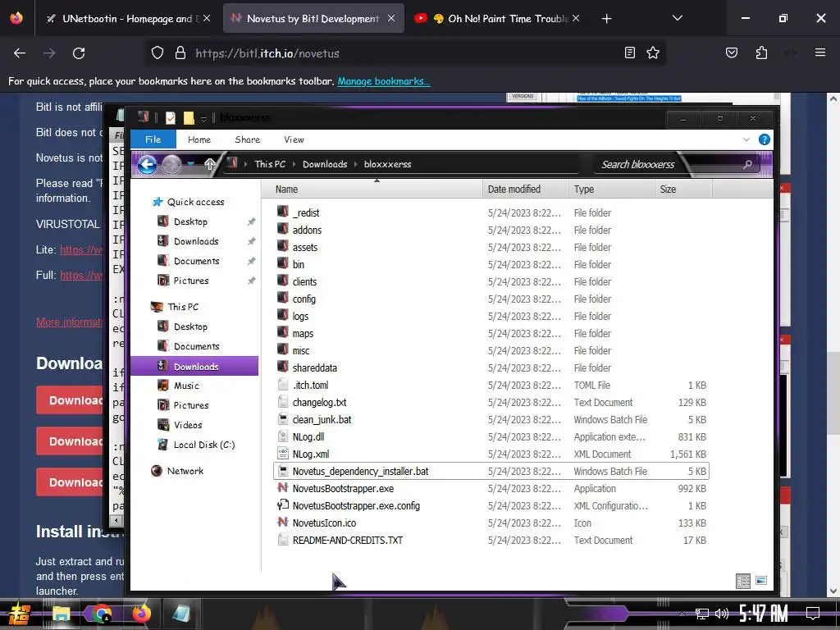Screen dimensions: 840x630
Task: Open Explorer help question mark icon
Action: pos(765,139)
